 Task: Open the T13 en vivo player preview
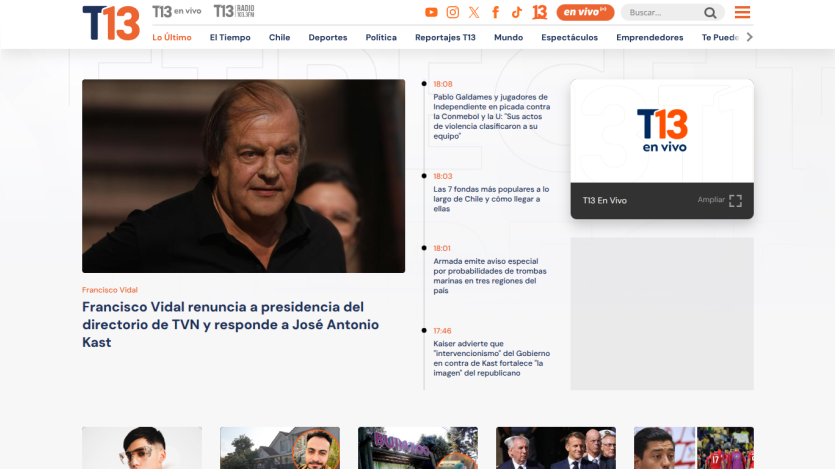(662, 131)
